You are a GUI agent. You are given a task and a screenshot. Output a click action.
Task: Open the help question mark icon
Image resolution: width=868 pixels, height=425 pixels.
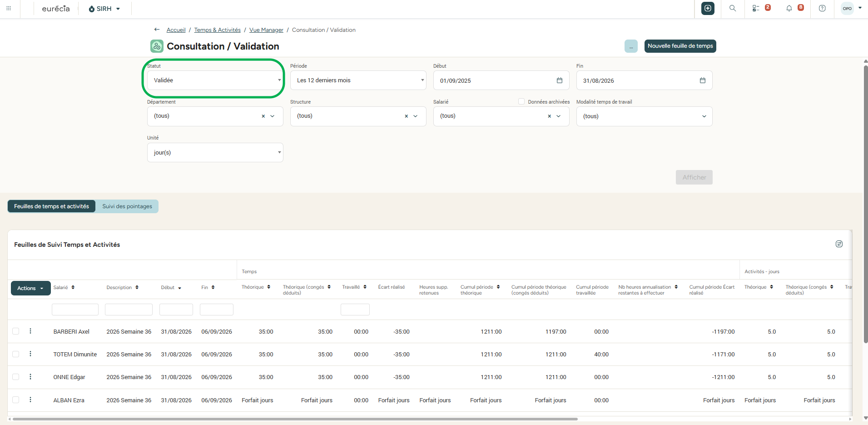822,8
